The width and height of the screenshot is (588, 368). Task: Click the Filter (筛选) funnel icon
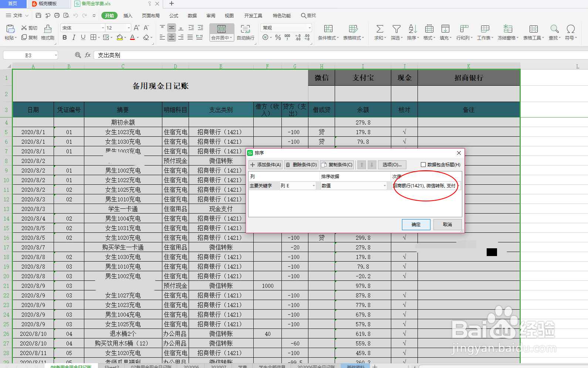coord(396,29)
